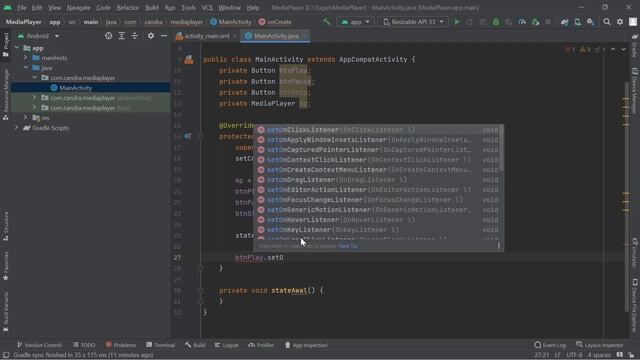Collapse the java folder
This screenshot has width=640, height=360.
(26, 68)
